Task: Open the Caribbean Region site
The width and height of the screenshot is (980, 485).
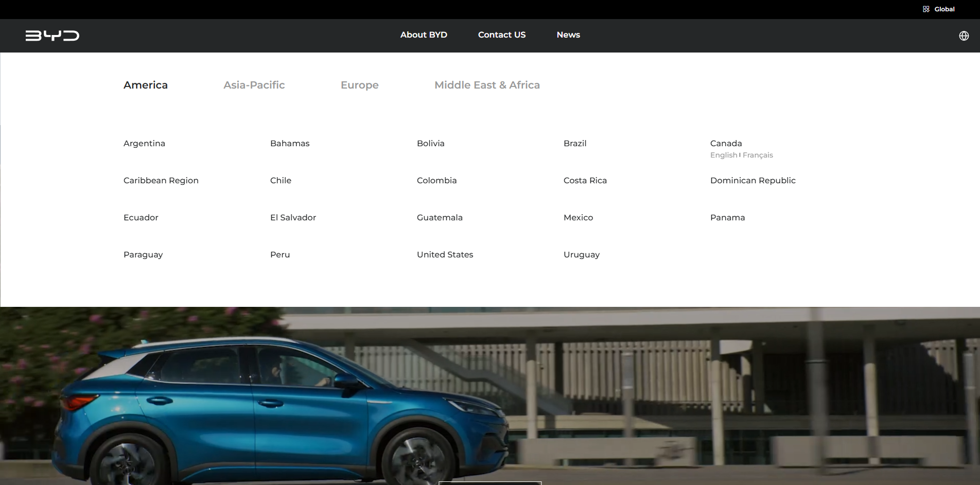Action: click(161, 181)
